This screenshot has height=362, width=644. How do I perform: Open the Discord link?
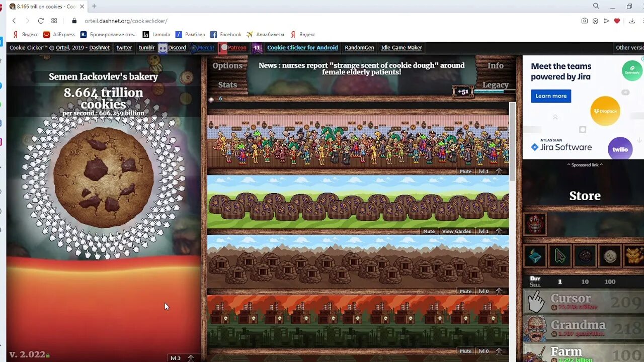[x=172, y=48]
